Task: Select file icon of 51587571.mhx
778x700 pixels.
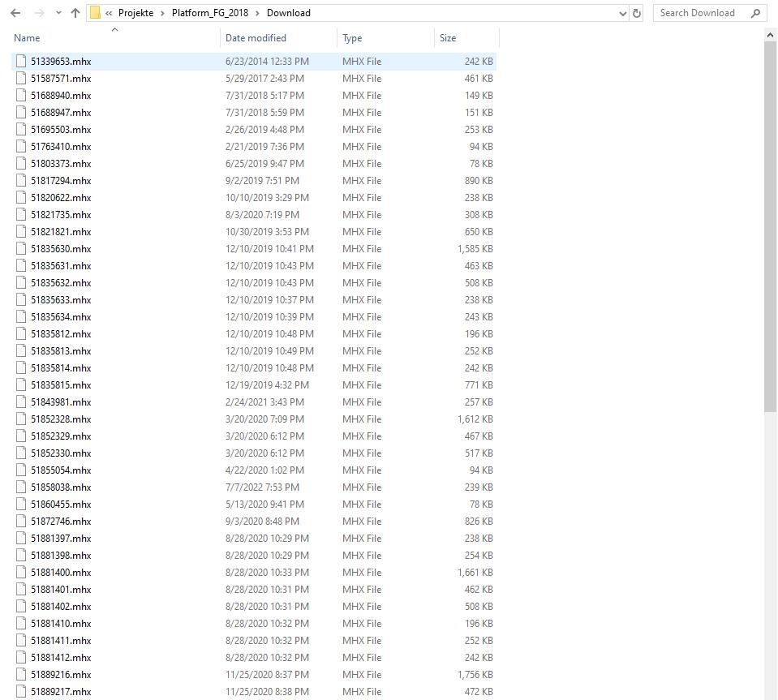Action: click(21, 78)
